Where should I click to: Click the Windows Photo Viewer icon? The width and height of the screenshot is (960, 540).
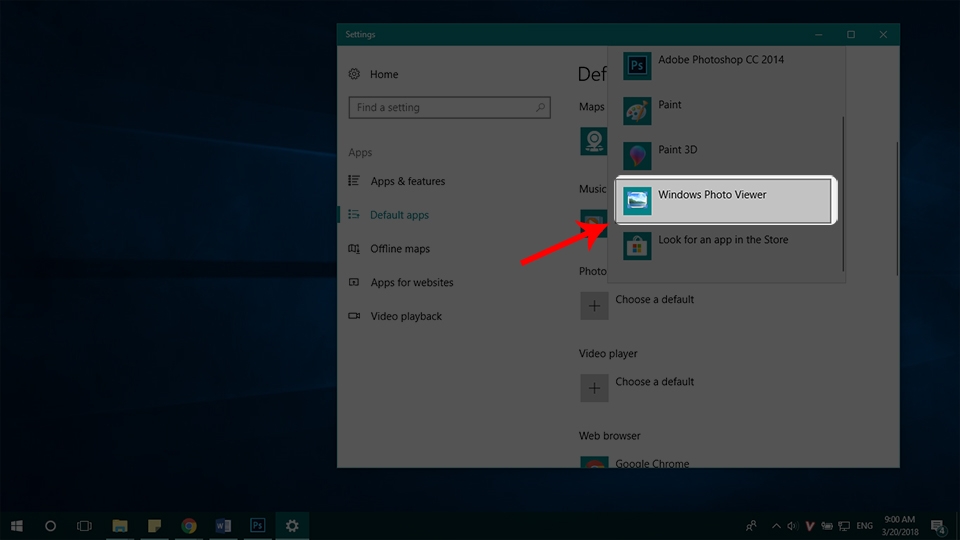pos(637,201)
